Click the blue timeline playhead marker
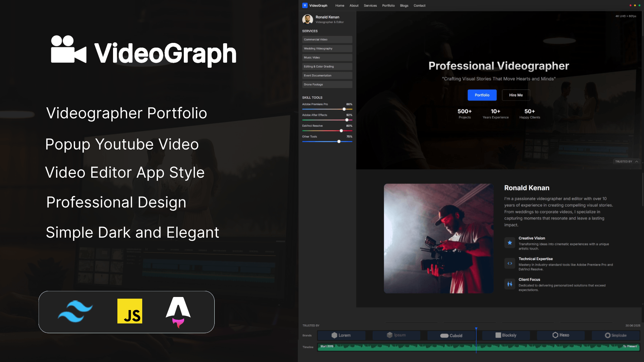The image size is (644, 362). point(476,329)
